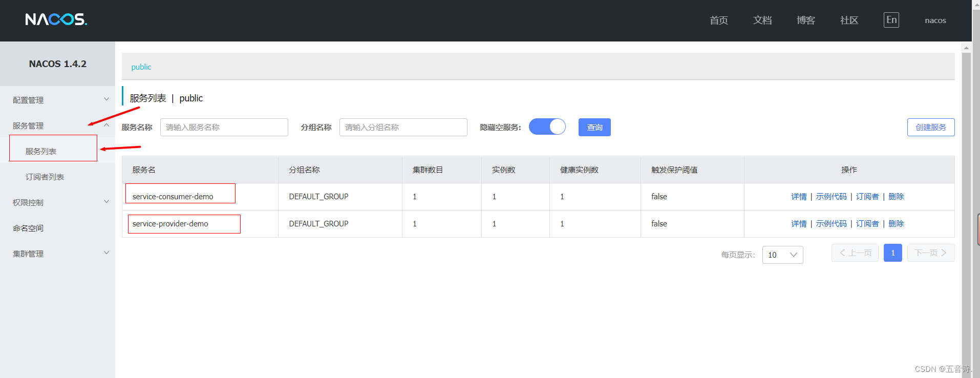The height and width of the screenshot is (378, 980).
Task: Open the page size 10 dropdown
Action: tap(782, 255)
